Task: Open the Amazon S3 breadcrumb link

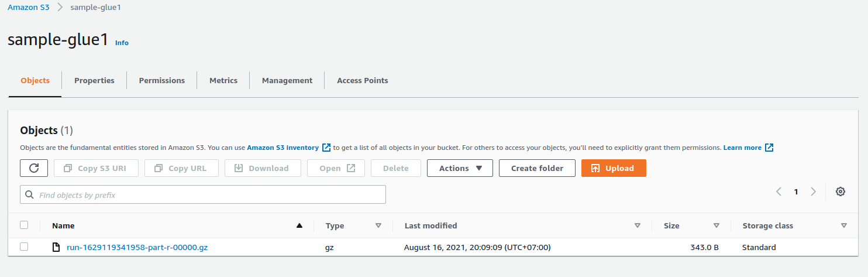Action: point(28,7)
